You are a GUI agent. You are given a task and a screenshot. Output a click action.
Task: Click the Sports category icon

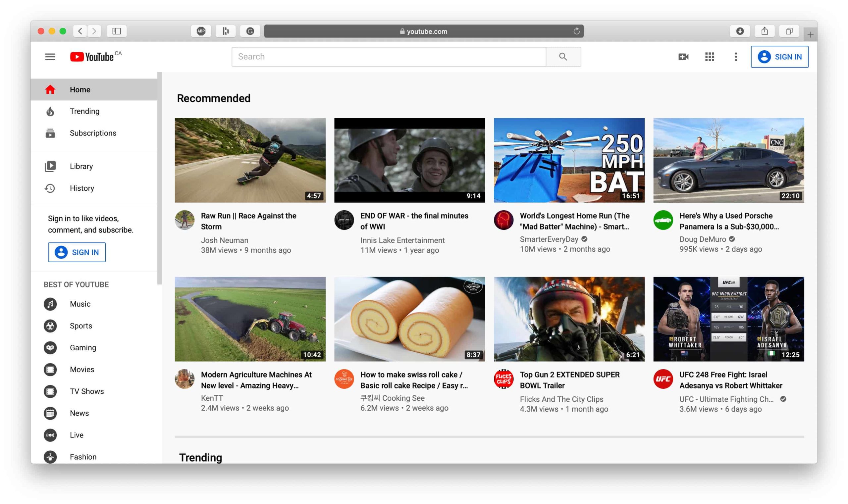(50, 326)
